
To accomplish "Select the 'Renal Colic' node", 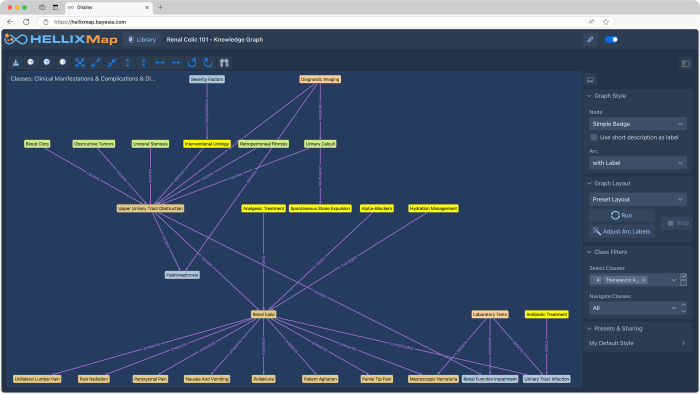I will (x=263, y=314).
